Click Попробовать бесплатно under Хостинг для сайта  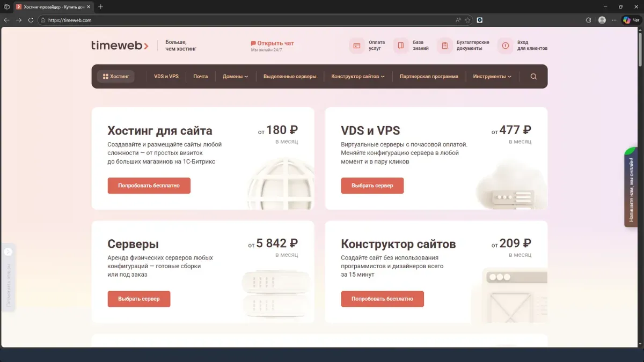pyautogui.click(x=149, y=186)
